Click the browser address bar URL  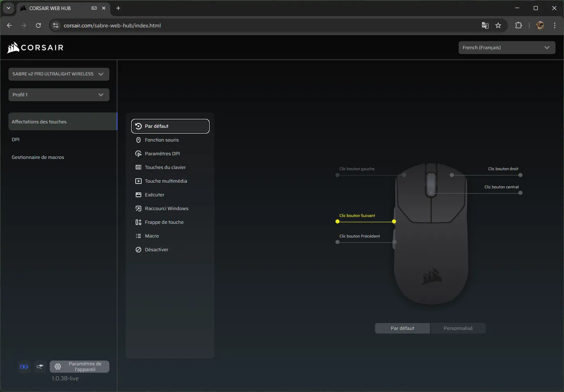[112, 25]
